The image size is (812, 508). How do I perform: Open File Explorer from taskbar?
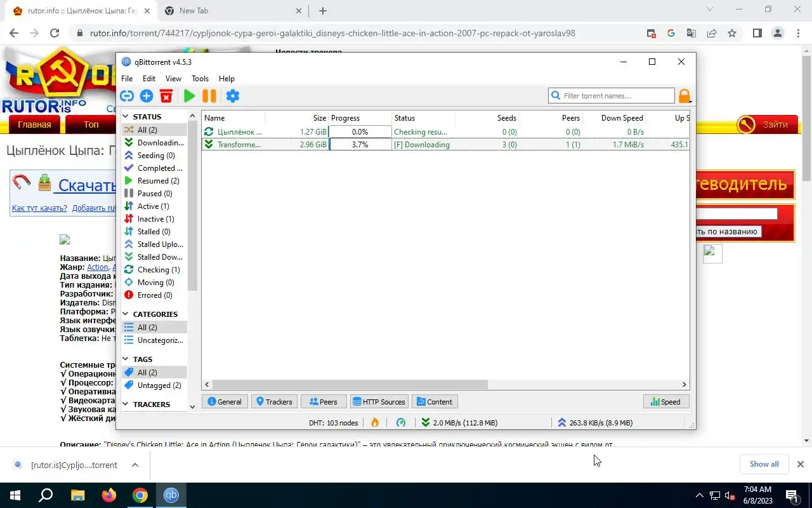click(77, 495)
